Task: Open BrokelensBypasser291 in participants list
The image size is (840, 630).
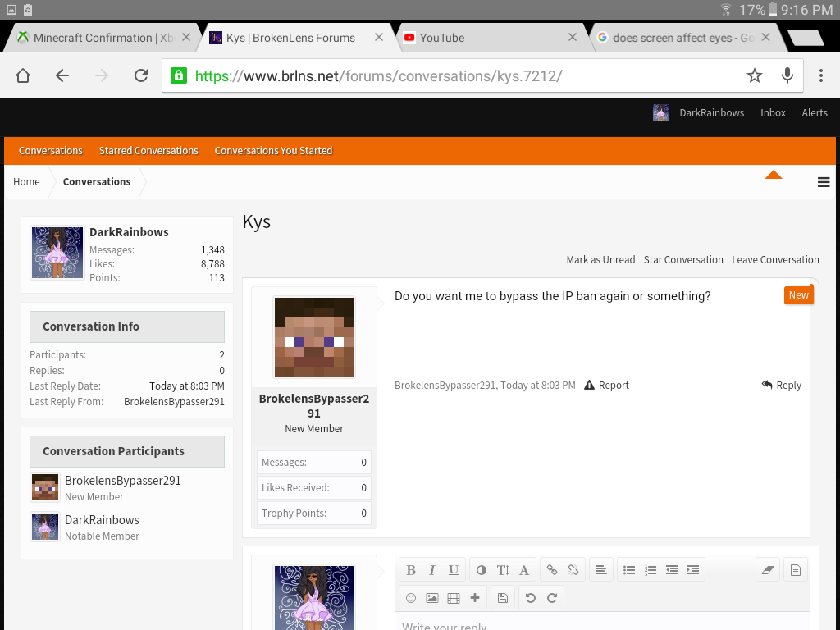Action: point(123,481)
